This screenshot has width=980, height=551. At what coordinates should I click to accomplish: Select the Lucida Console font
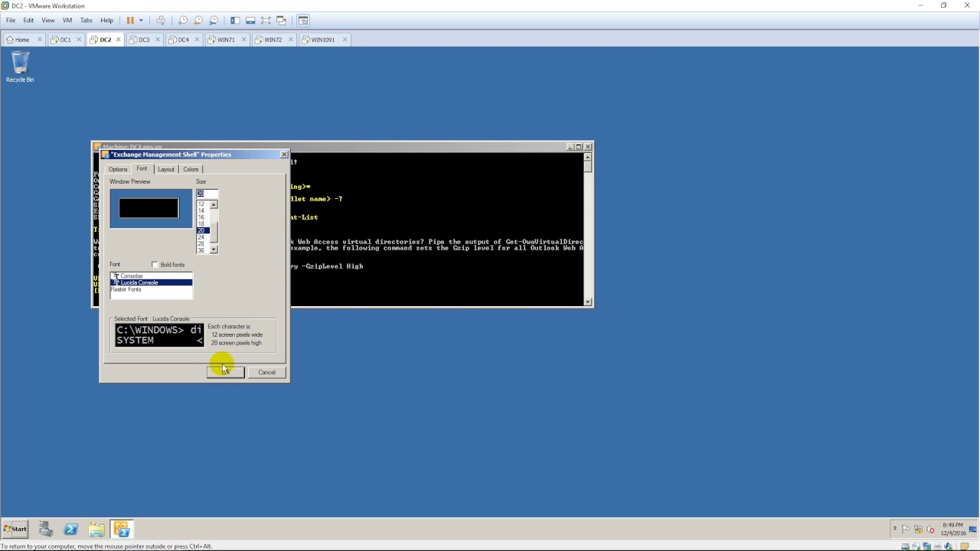pyautogui.click(x=151, y=282)
